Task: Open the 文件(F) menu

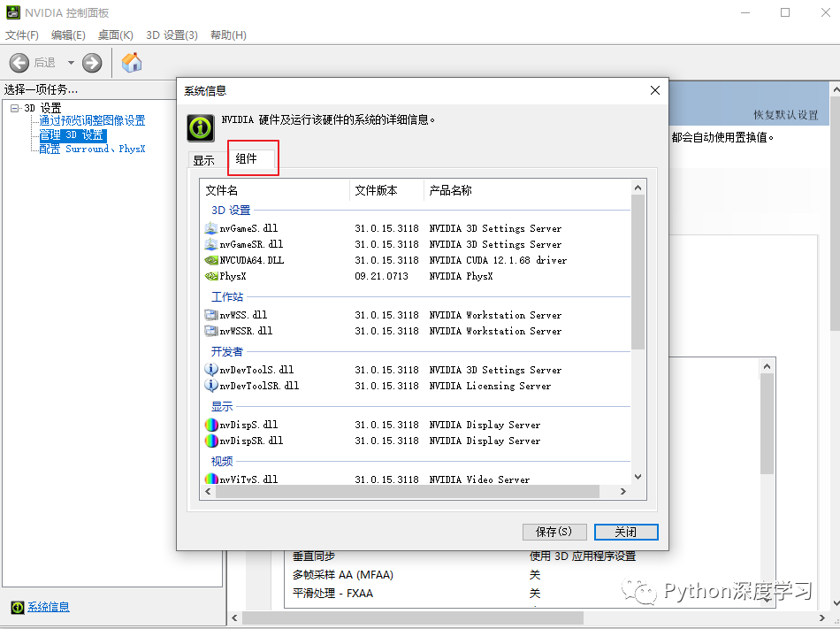Action: 22,35
